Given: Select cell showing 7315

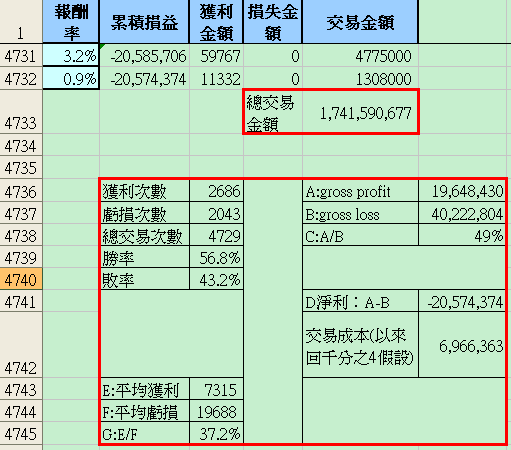Looking at the screenshot, I should click(216, 389).
